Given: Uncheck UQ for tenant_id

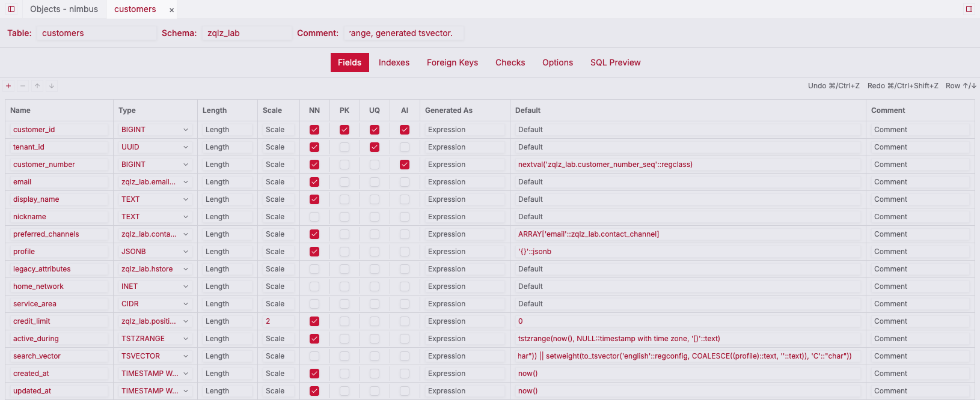Looking at the screenshot, I should tap(375, 147).
